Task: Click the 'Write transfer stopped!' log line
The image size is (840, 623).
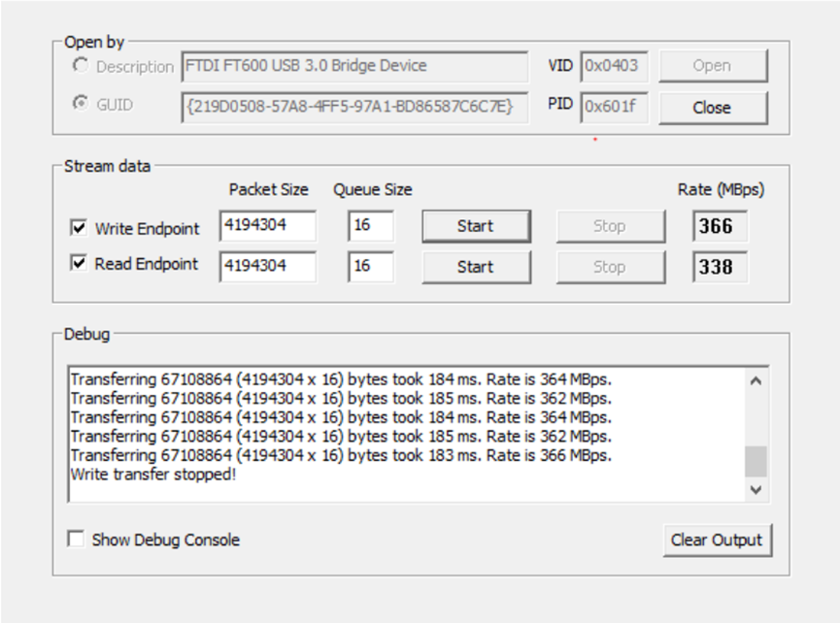Action: [153, 475]
